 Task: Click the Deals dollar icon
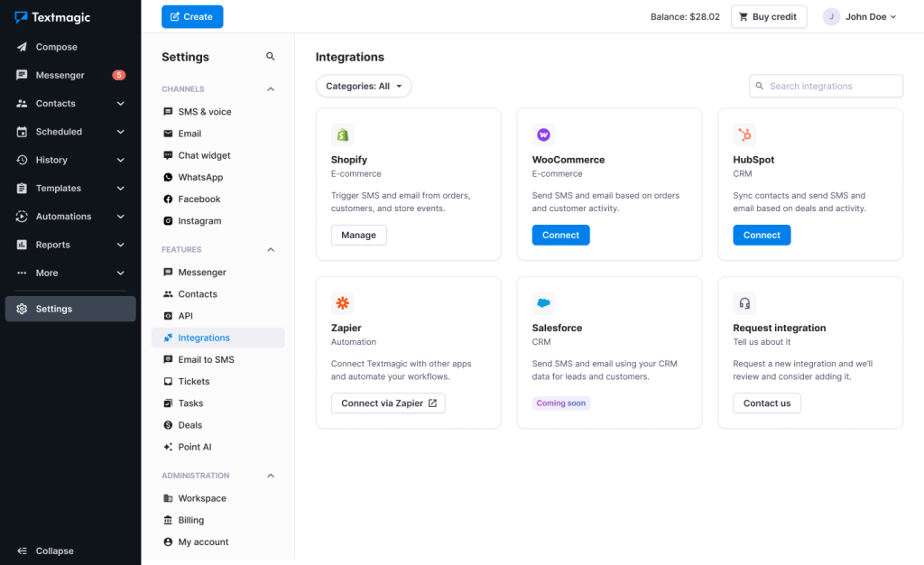click(168, 425)
